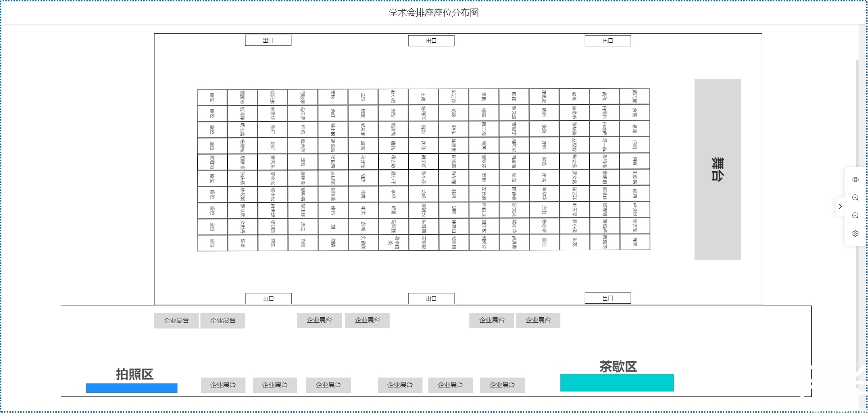Click the title 学术会排座座位分布图
Screen dimensions: 868x414
click(x=434, y=13)
